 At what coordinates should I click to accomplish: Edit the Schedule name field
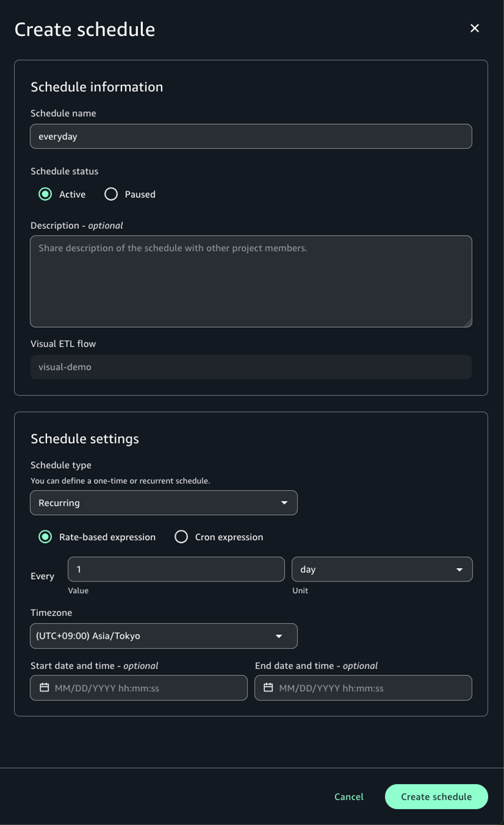(x=251, y=136)
